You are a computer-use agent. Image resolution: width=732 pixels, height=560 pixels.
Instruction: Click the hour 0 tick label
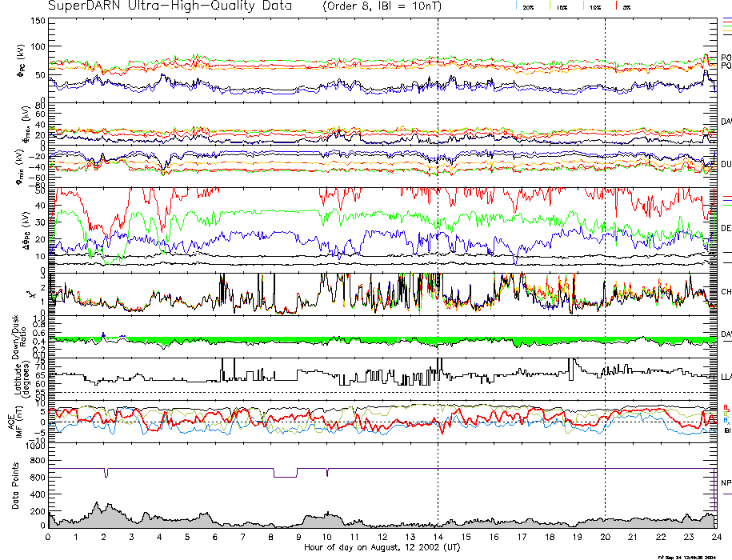point(48,537)
